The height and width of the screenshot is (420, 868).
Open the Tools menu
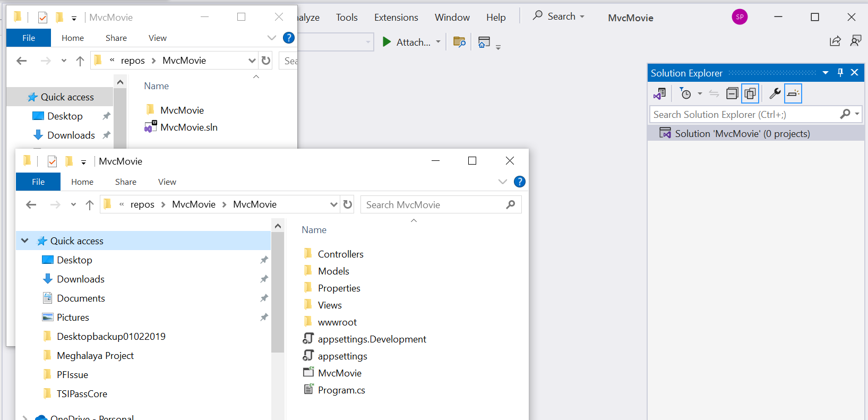coord(347,18)
